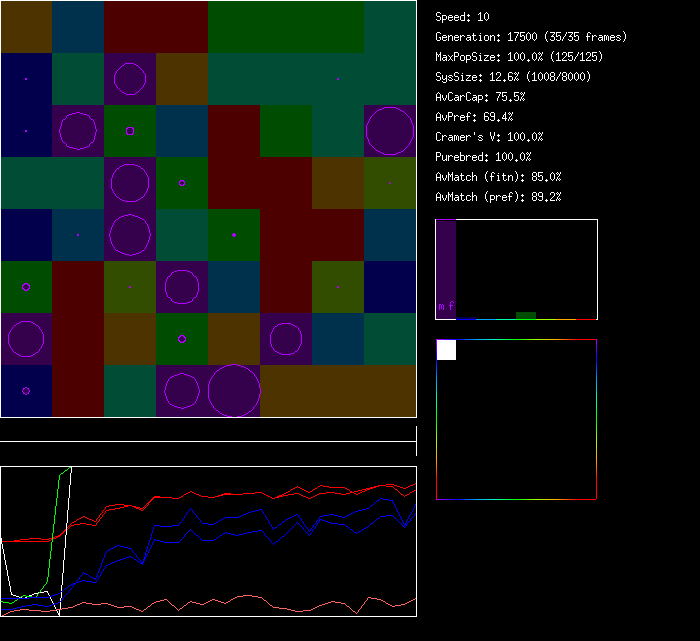Click the 'm f' label in the histogram
Screen dimensions: 700x641
coord(446,306)
